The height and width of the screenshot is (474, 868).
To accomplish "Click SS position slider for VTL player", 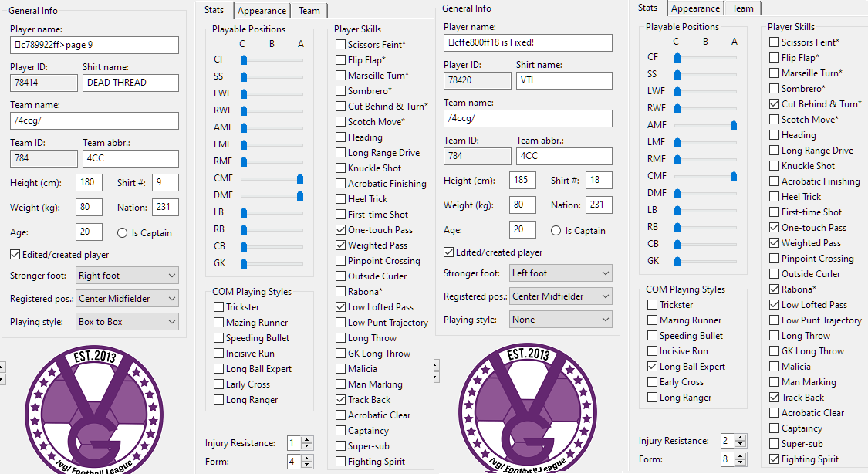I will [x=705, y=74].
